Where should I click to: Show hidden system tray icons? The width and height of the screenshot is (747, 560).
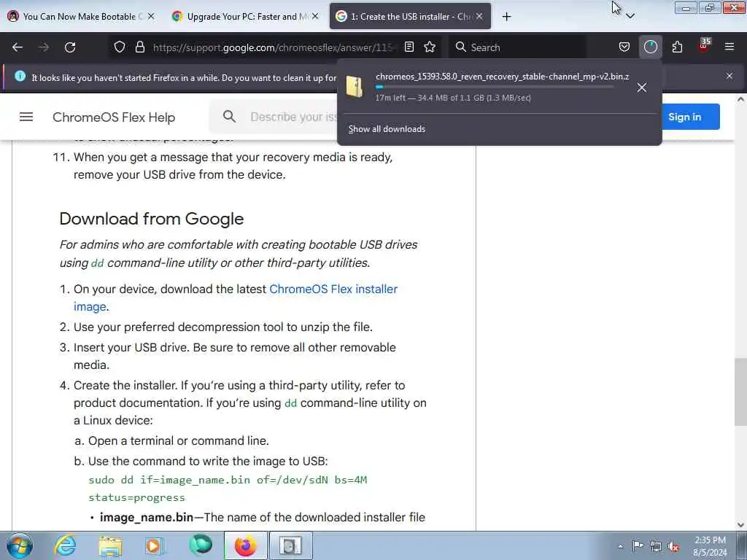coord(620,546)
